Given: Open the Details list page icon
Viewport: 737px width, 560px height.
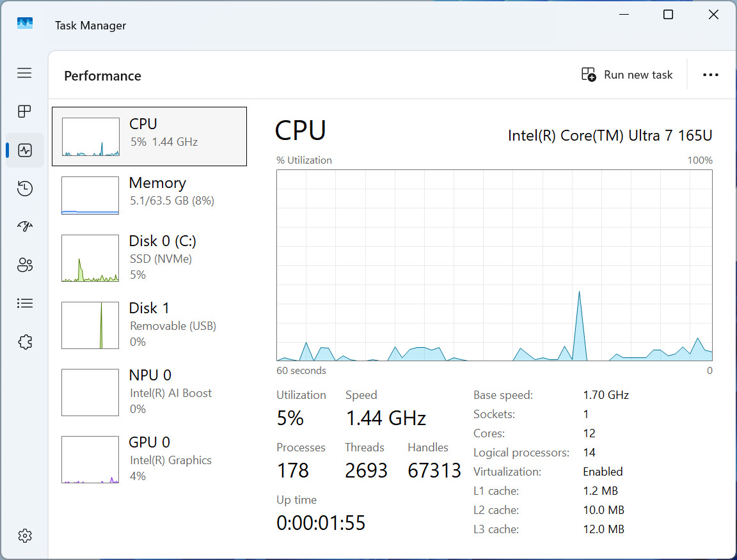Looking at the screenshot, I should tap(25, 304).
